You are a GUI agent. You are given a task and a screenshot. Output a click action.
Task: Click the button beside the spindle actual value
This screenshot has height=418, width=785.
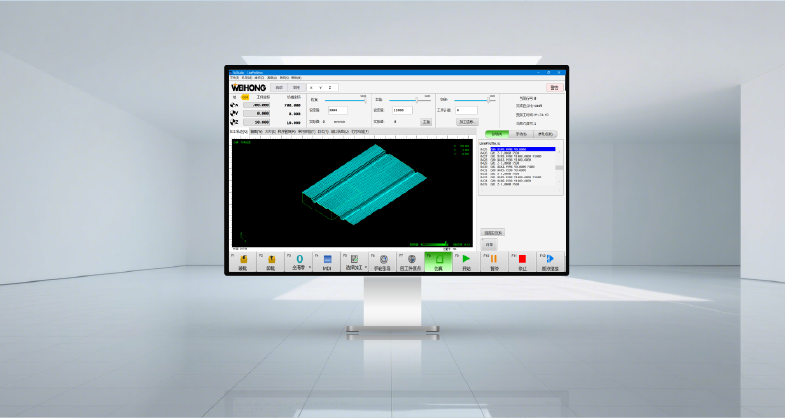[425, 121]
